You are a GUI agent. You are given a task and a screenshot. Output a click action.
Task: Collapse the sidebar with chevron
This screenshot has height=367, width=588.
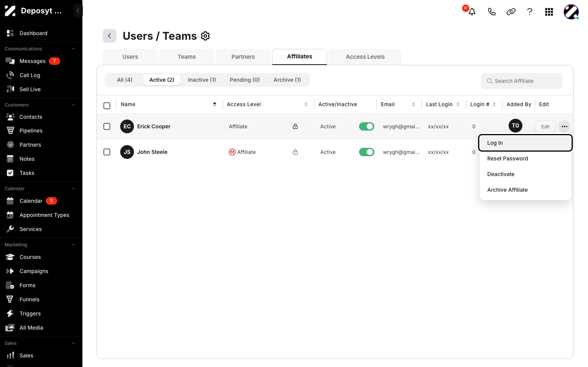[78, 11]
